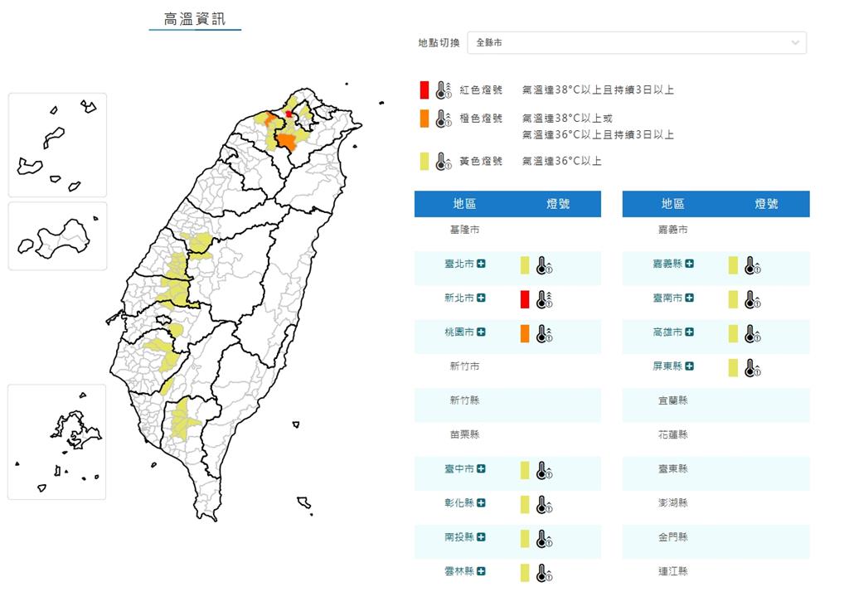
Task: Expand 高雄市 row with plus icon
Action: (x=689, y=332)
